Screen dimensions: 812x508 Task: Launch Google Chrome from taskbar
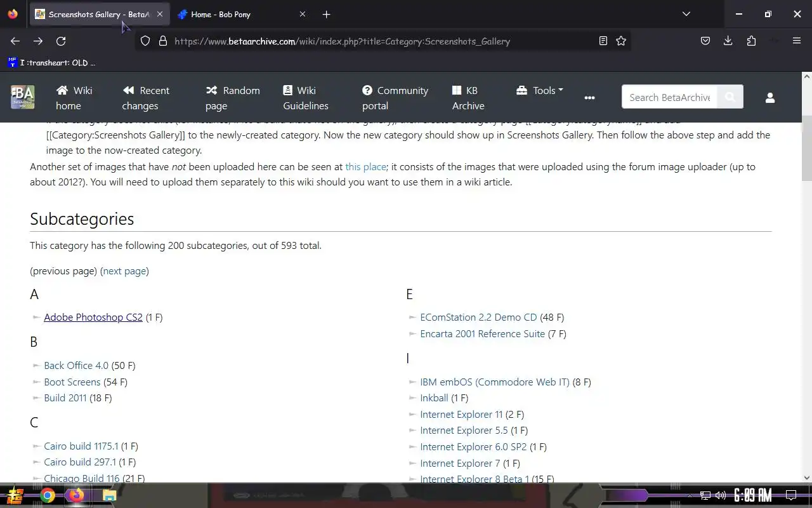(x=48, y=495)
